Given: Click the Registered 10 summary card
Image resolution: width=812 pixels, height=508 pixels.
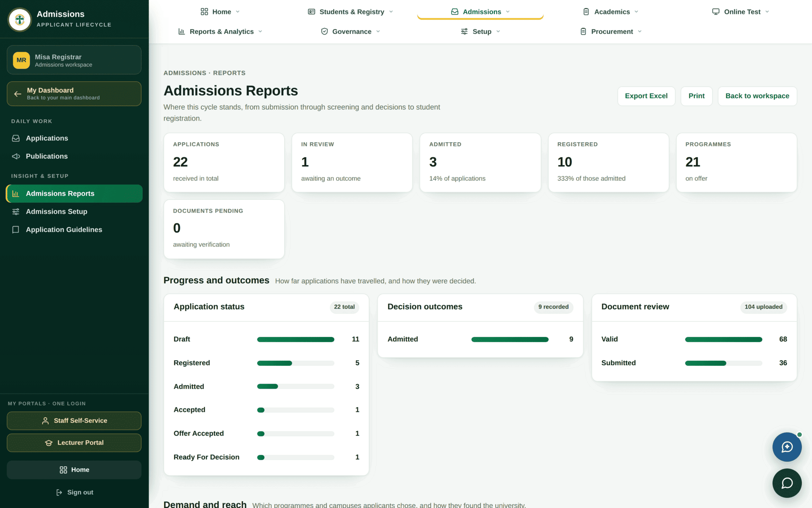Looking at the screenshot, I should 609,163.
